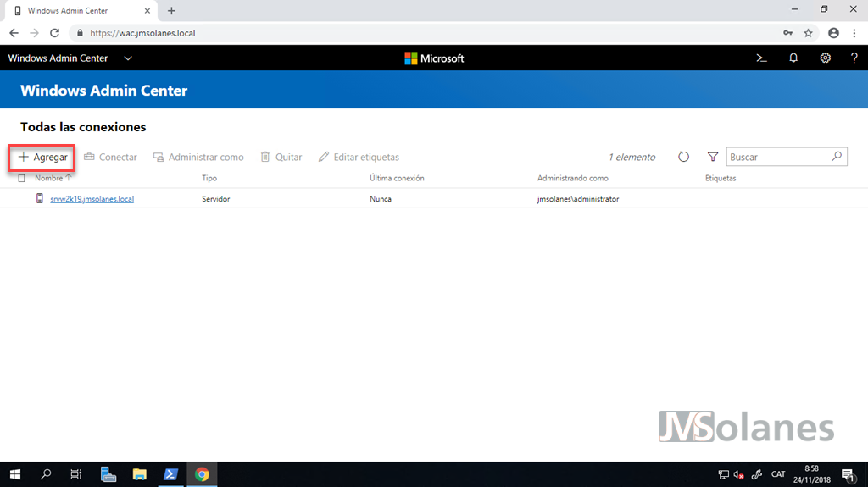
Task: Sort by Administrando como column
Action: [572, 178]
